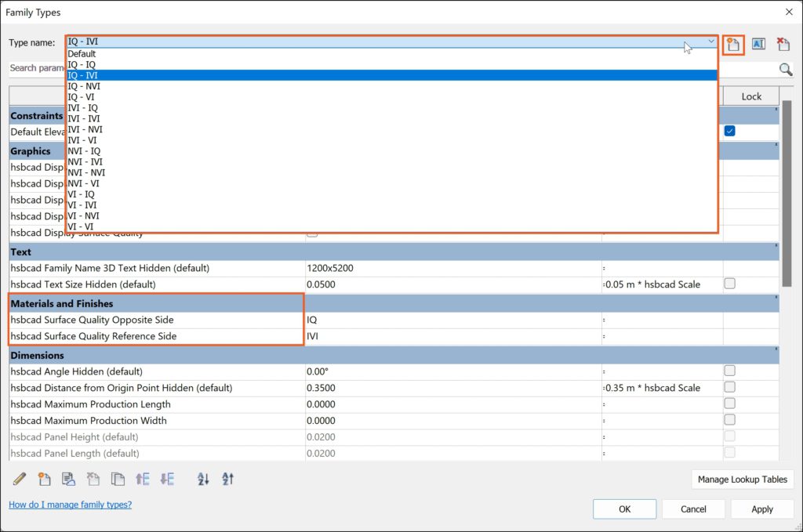The image size is (803, 532).
Task: Choose VI - IQ from list
Action: [392, 194]
